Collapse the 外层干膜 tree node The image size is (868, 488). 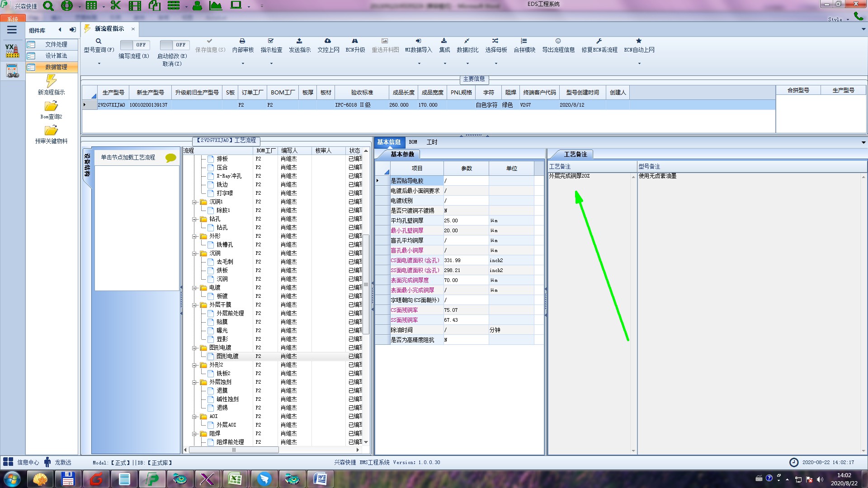[x=194, y=305]
